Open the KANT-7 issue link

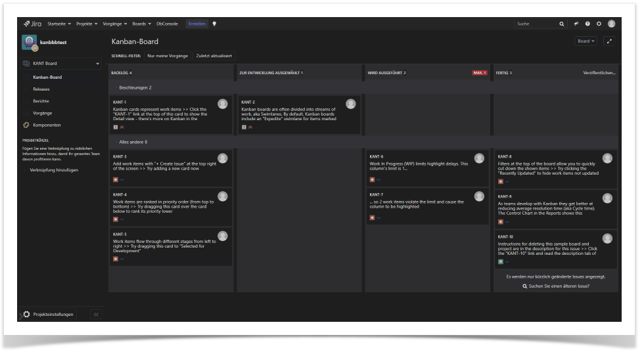[x=376, y=194]
